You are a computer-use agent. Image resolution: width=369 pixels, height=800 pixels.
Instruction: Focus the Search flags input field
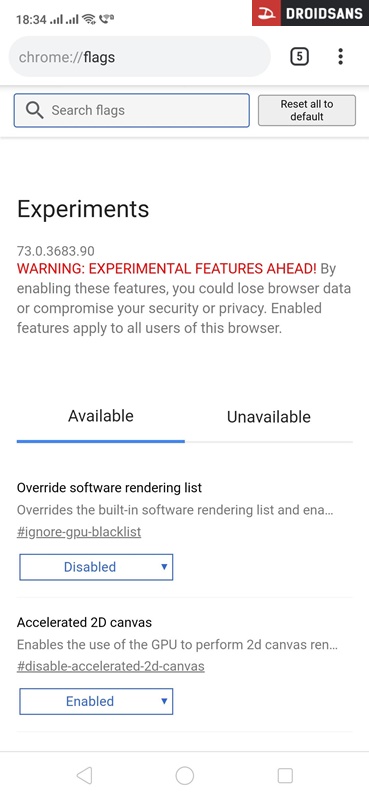coord(132,110)
